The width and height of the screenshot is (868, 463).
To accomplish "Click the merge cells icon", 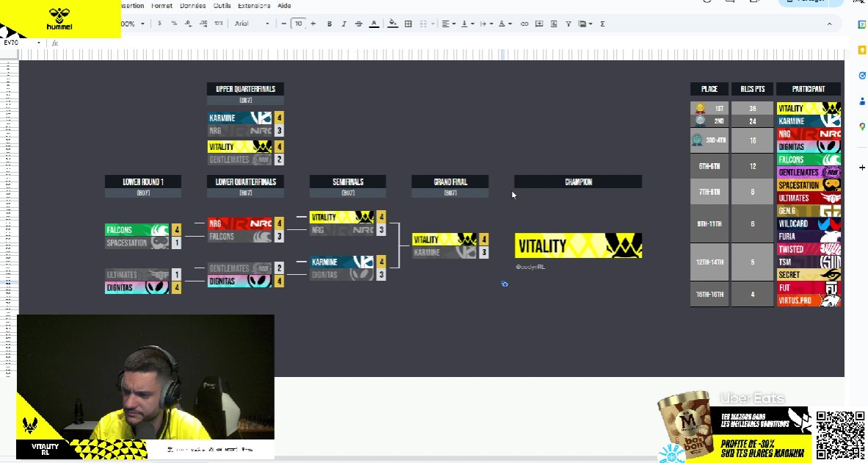I will pos(423,24).
